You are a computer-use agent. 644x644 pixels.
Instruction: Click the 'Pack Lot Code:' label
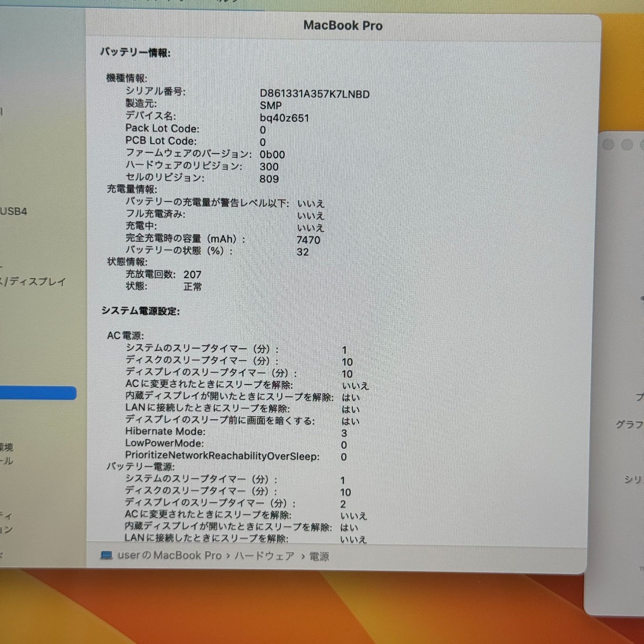pos(162,128)
